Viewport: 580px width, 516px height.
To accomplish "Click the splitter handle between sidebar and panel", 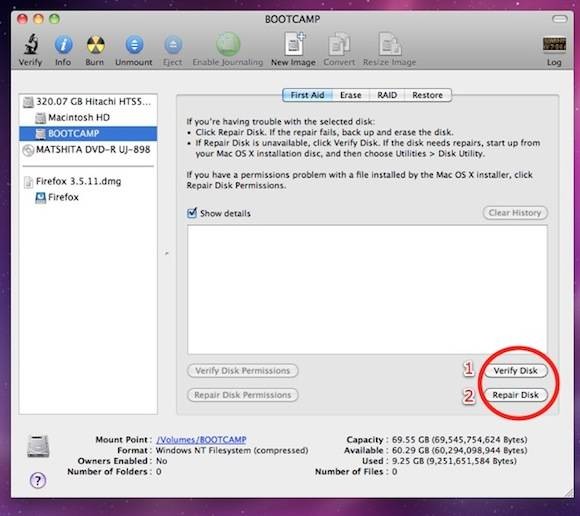I will [x=167, y=253].
